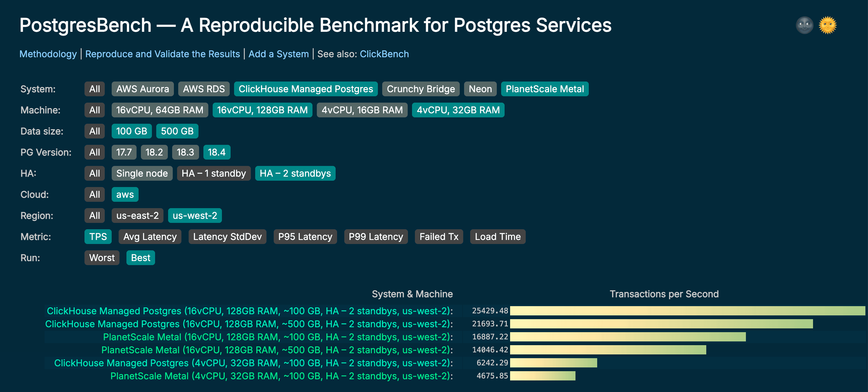Select All in the Region filter row
Viewport: 868px width, 392px height.
[95, 216]
